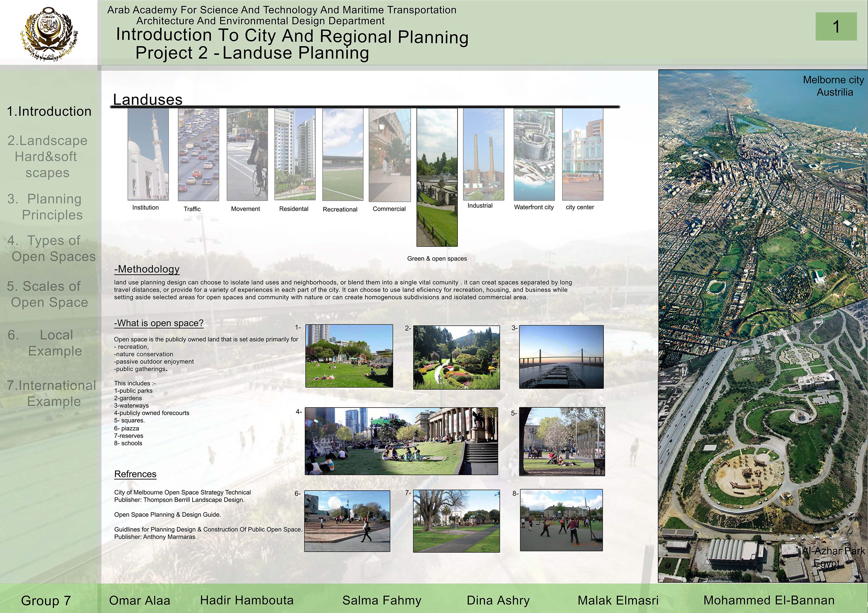Click 'Project 2 - Landuse Planning' title
This screenshot has height=613, width=868.
[252, 53]
